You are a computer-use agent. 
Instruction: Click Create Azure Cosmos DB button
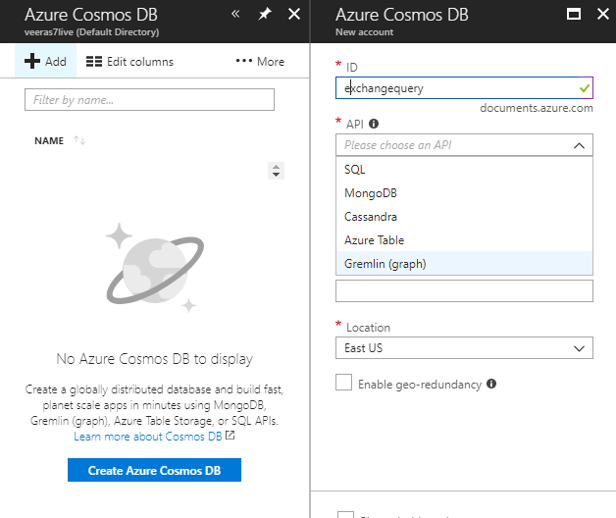(154, 470)
